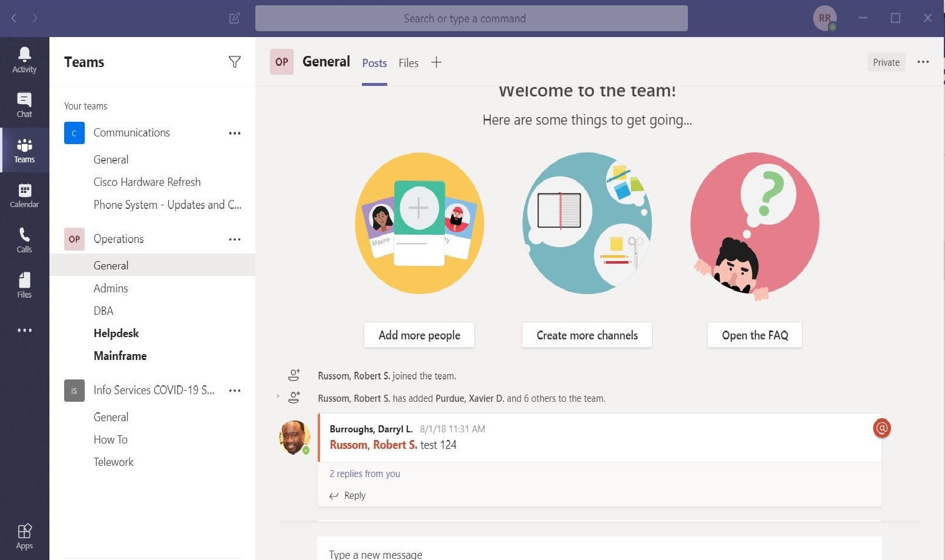Image resolution: width=945 pixels, height=560 pixels.
Task: Click the red @ mention icon
Action: (x=881, y=428)
